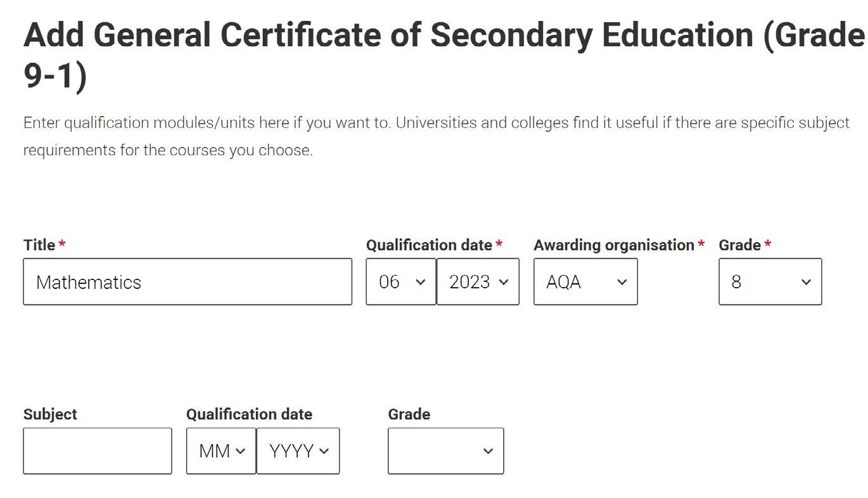This screenshot has height=498, width=868.
Task: Click the empty Subject text field
Action: coord(98,451)
